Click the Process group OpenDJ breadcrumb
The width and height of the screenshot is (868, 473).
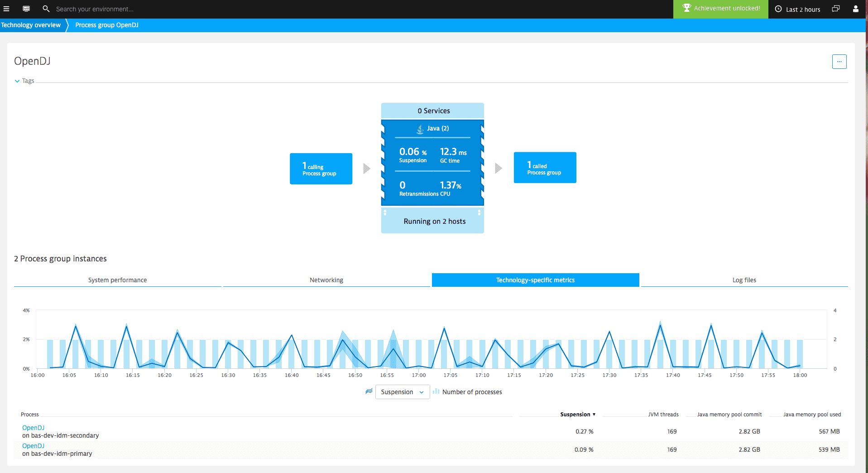click(x=107, y=25)
